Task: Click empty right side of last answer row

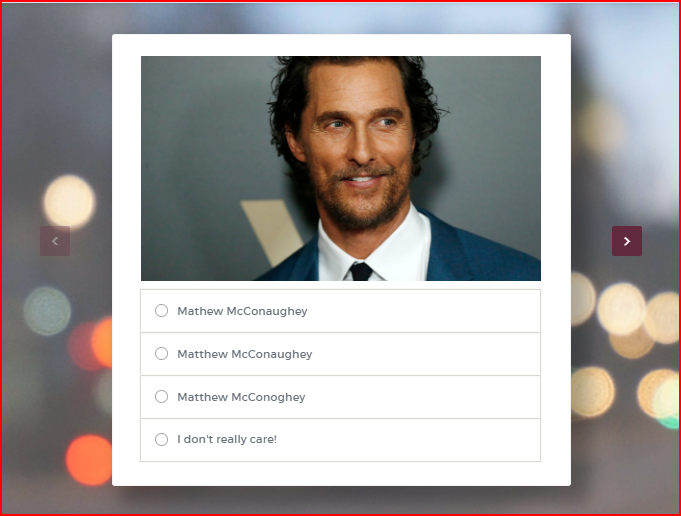Action: pyautogui.click(x=450, y=440)
